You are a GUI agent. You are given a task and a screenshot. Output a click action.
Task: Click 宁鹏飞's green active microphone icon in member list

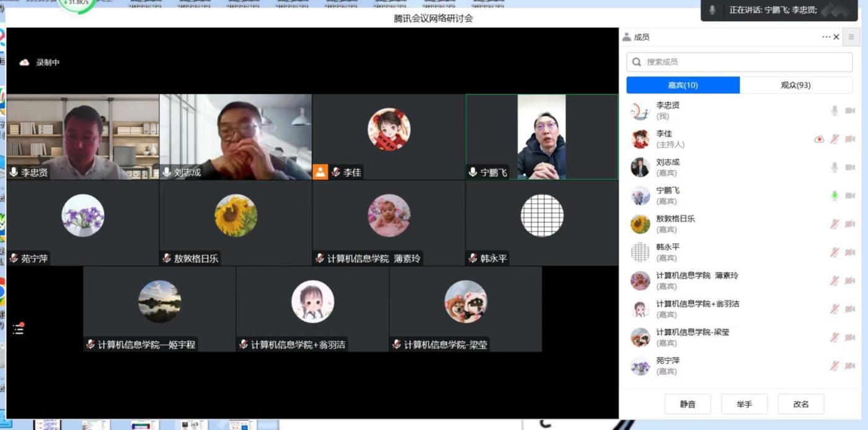click(x=835, y=195)
